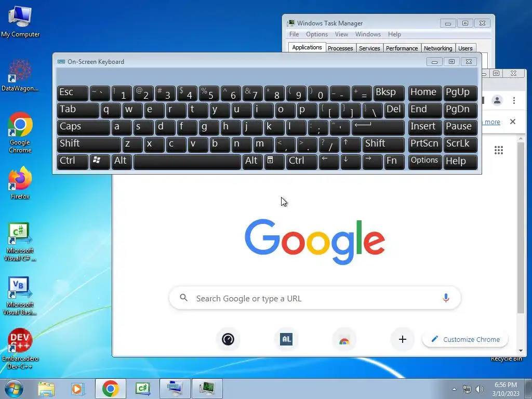Image resolution: width=532 pixels, height=399 pixels.
Task: Switch to Users tab in Task Manager
Action: pyautogui.click(x=465, y=48)
